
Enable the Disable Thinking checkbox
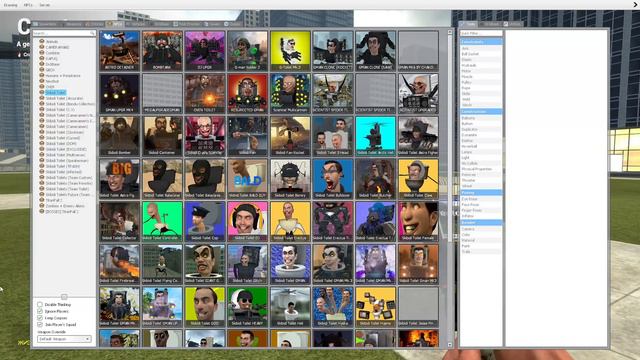pos(40,304)
